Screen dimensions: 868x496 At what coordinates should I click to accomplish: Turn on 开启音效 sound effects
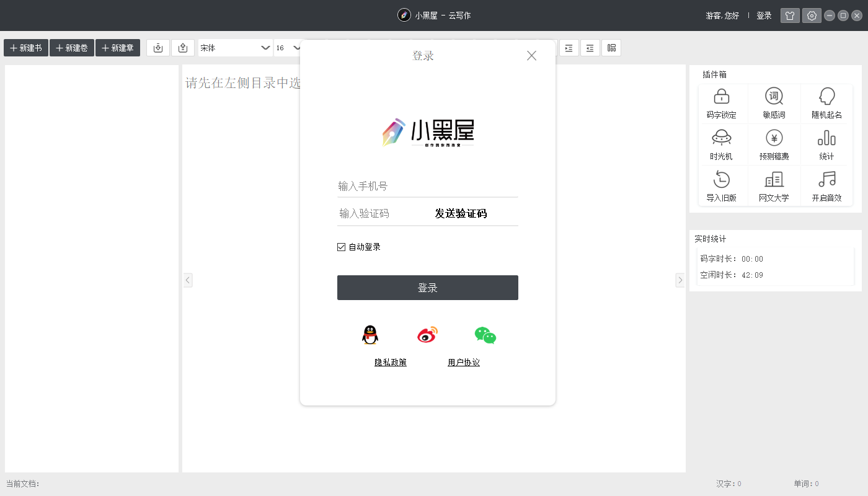point(826,187)
